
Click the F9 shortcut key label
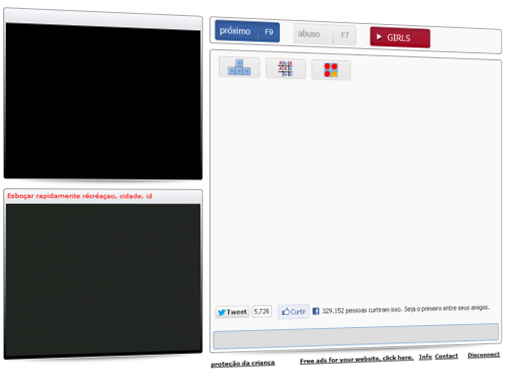click(269, 32)
